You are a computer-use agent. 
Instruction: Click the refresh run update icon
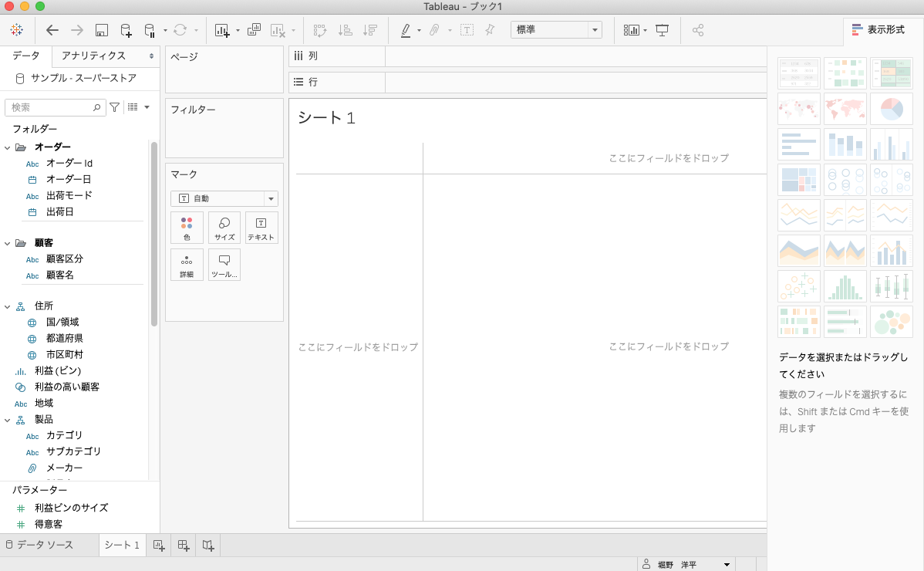point(180,30)
